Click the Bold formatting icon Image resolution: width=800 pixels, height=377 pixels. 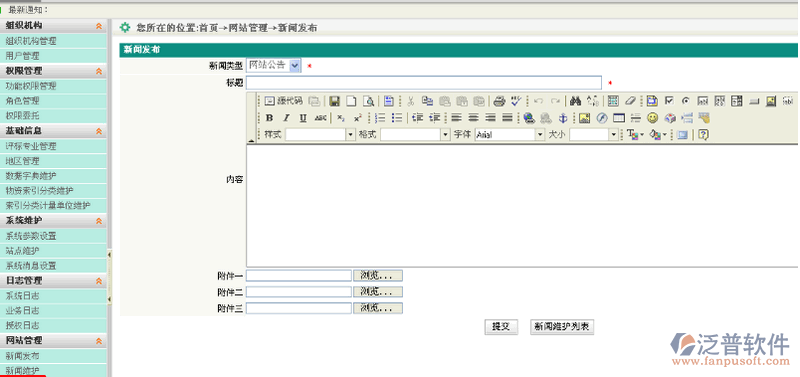click(269, 118)
